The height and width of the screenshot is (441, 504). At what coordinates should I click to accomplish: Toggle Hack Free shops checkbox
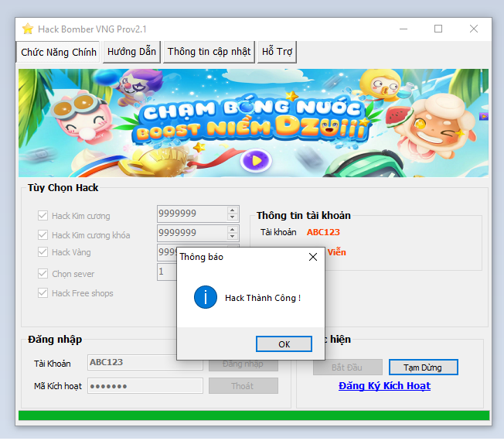43,293
